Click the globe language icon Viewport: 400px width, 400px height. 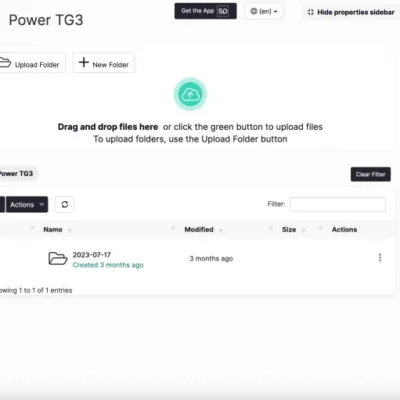point(254,11)
